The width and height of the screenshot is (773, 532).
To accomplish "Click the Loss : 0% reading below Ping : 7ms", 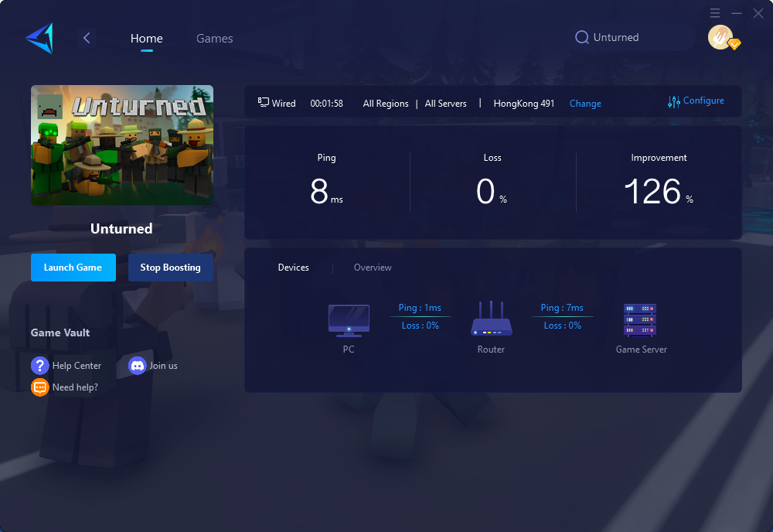I will pyautogui.click(x=563, y=326).
